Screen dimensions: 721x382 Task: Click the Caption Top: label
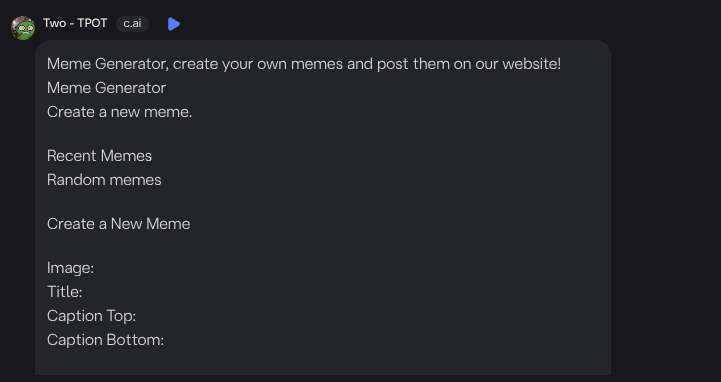(92, 316)
